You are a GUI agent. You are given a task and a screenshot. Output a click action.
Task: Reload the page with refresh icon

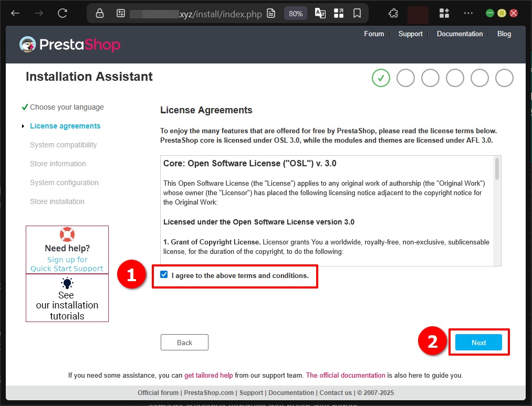click(x=62, y=13)
